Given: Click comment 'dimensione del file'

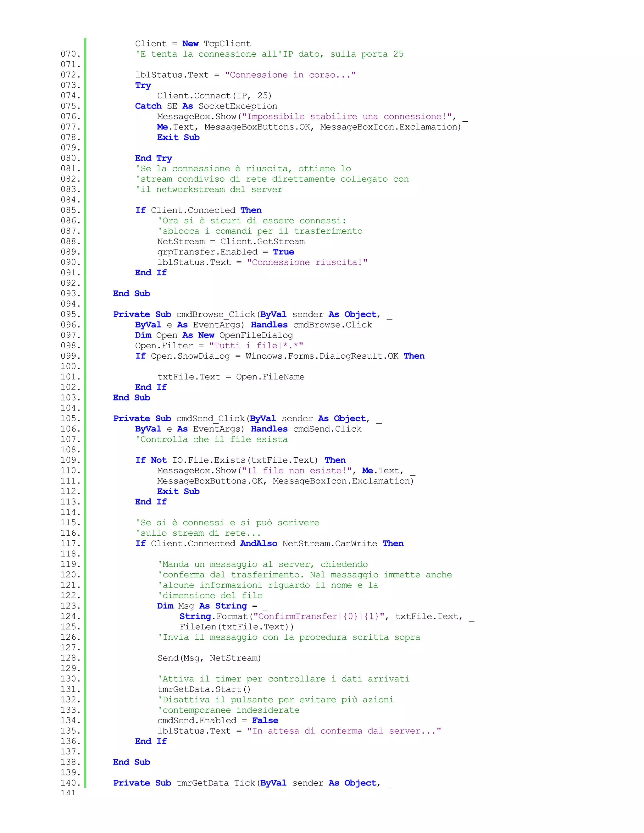Looking at the screenshot, I should (x=210, y=595).
